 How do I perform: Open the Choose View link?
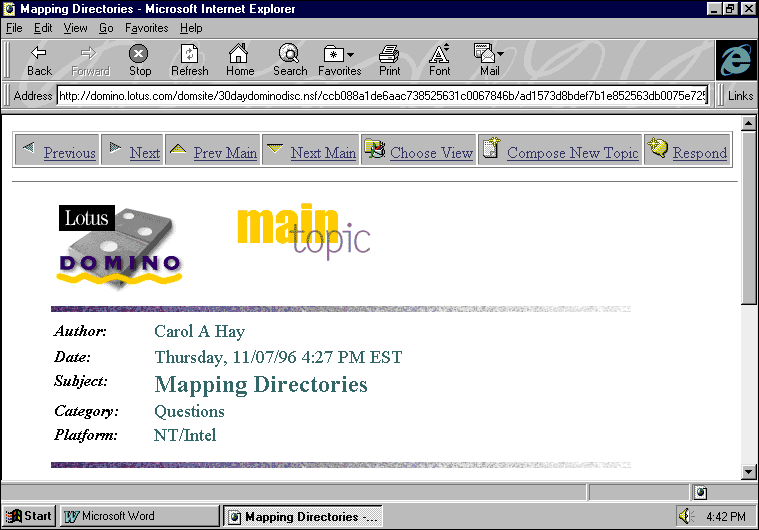(x=431, y=153)
